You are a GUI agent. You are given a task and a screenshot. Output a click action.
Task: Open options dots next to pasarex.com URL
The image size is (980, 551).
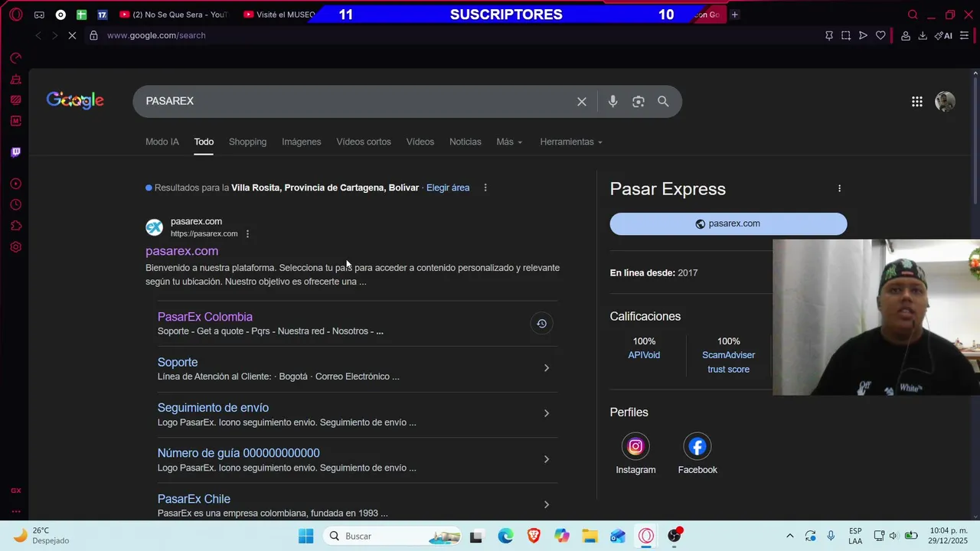247,234
